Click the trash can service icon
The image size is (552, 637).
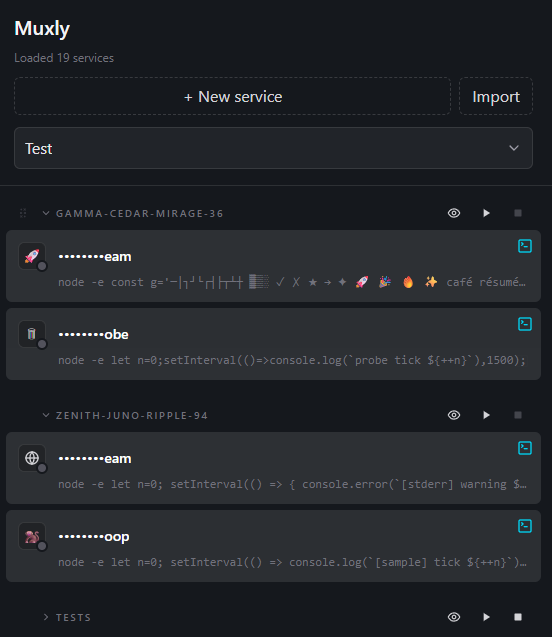click(x=32, y=334)
